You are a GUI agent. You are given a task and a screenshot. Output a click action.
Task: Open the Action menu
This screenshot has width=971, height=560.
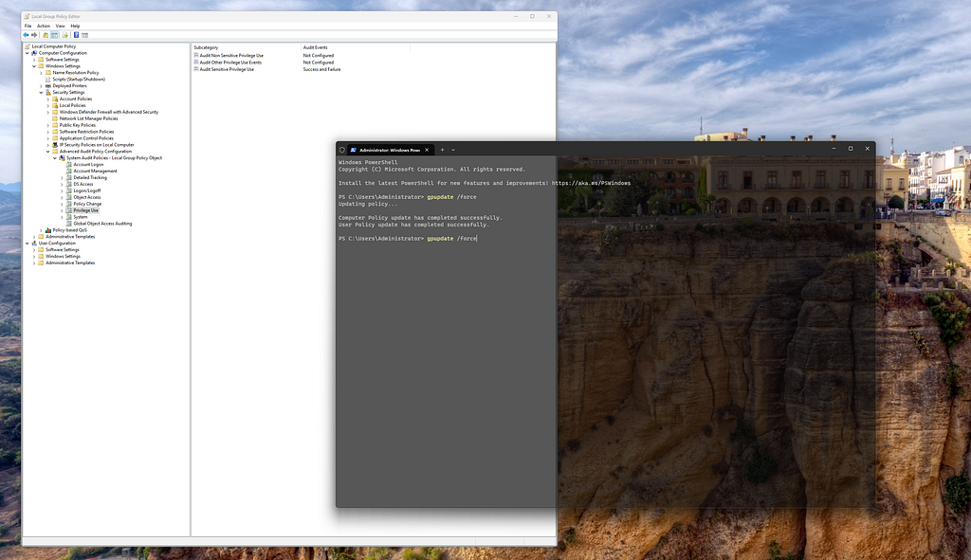coord(44,26)
